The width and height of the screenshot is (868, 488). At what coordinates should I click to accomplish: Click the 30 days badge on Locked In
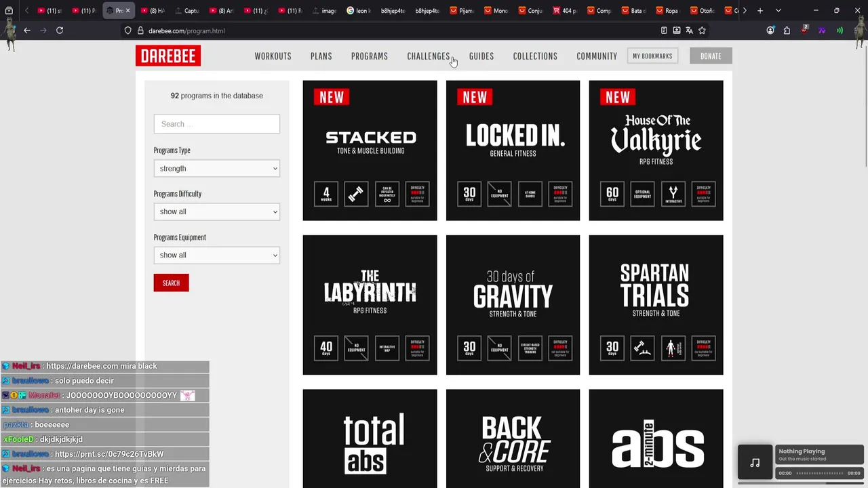tap(469, 194)
